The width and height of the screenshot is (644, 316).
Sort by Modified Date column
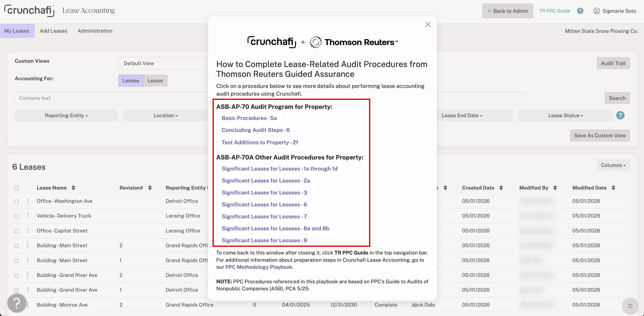coord(613,188)
